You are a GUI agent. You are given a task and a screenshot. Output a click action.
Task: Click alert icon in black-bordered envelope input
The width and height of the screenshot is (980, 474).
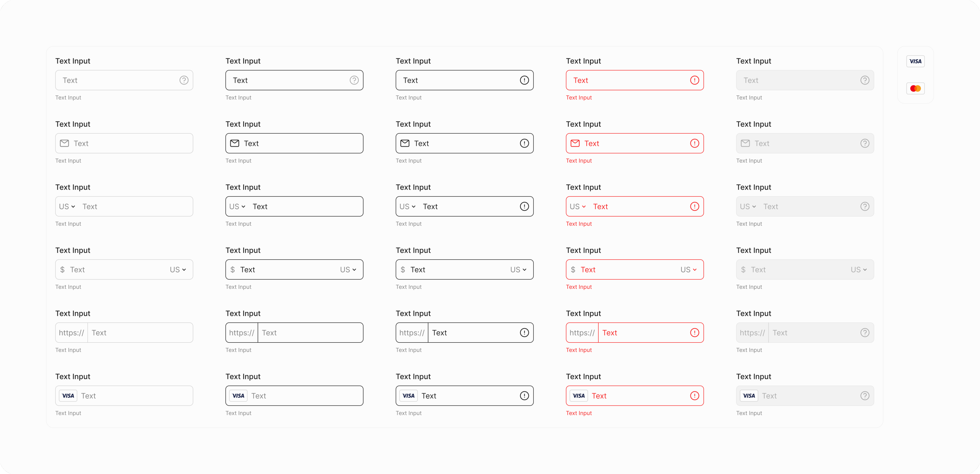point(524,143)
